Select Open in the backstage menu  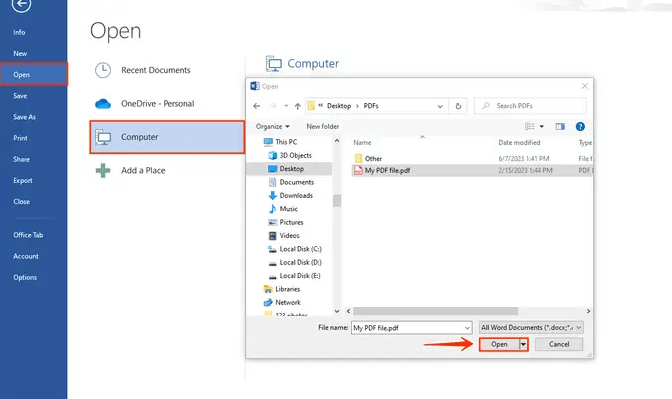33,75
